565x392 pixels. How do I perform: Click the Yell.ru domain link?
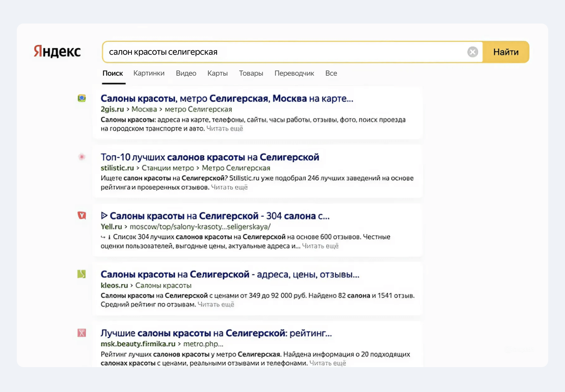pyautogui.click(x=111, y=227)
